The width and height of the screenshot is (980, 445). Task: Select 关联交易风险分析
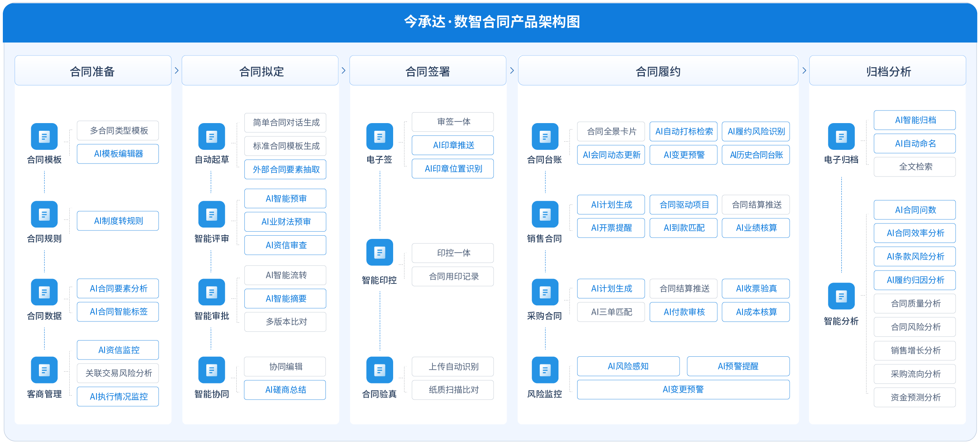[x=118, y=373]
